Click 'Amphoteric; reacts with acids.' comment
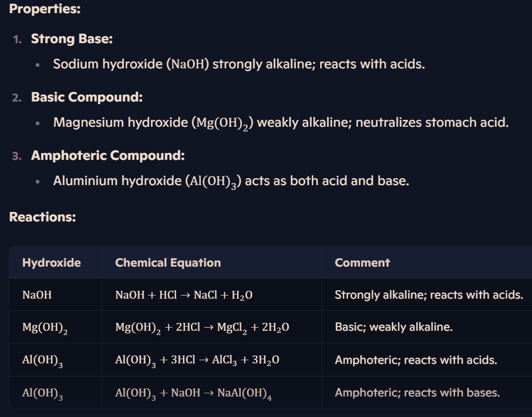Viewport: 532px width, 417px height. (416, 360)
